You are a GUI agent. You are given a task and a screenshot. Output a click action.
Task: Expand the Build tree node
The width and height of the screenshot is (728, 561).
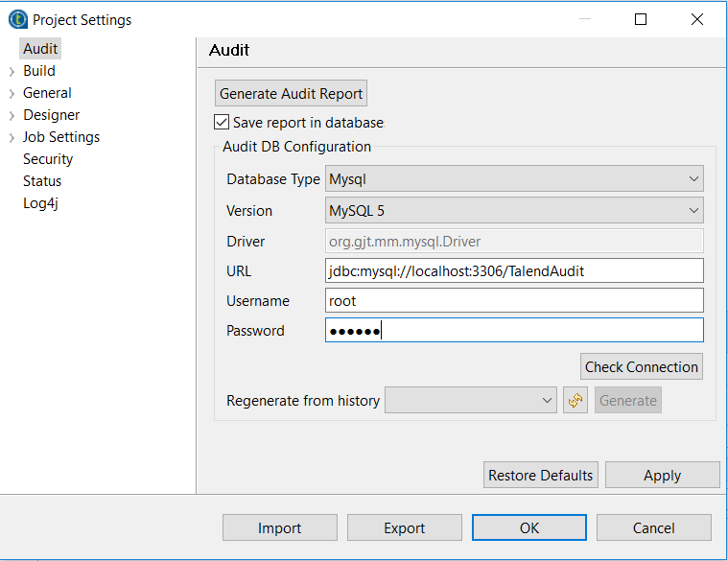pyautogui.click(x=12, y=71)
